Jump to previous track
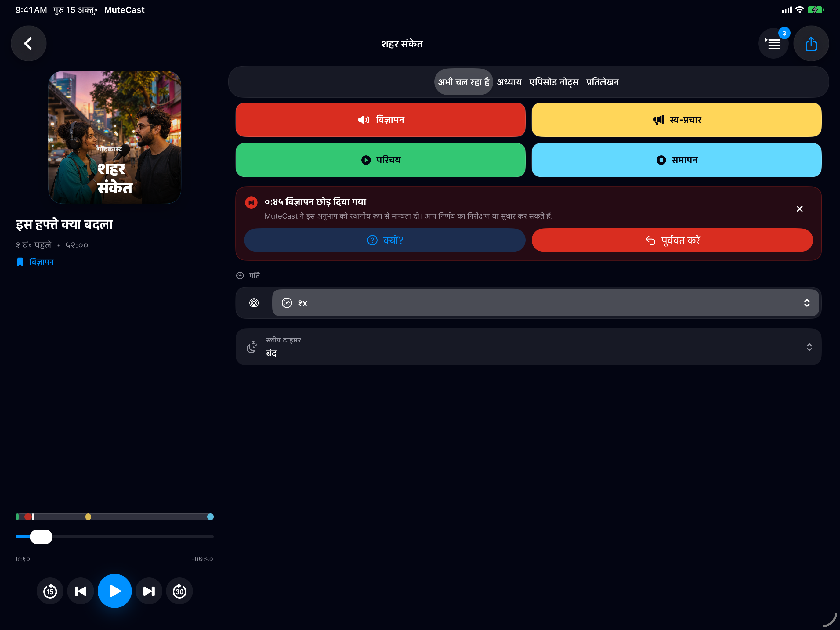This screenshot has height=630, width=840. pos(81,591)
